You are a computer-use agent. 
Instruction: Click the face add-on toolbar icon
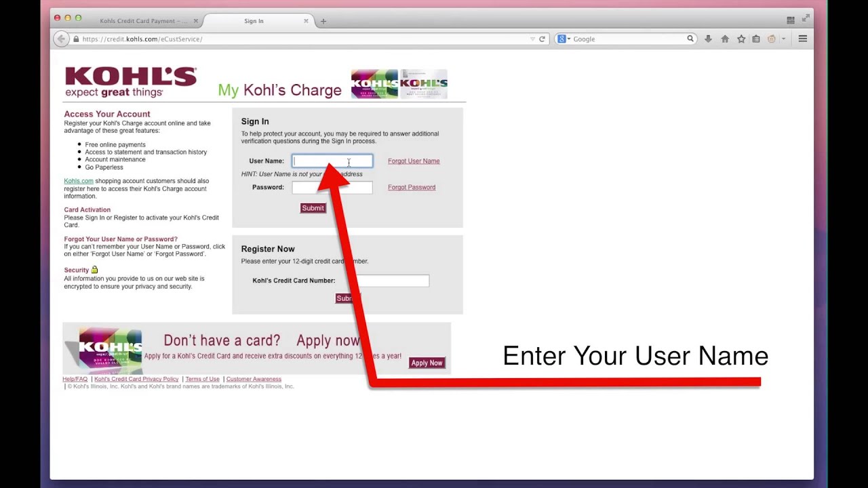pos(772,39)
